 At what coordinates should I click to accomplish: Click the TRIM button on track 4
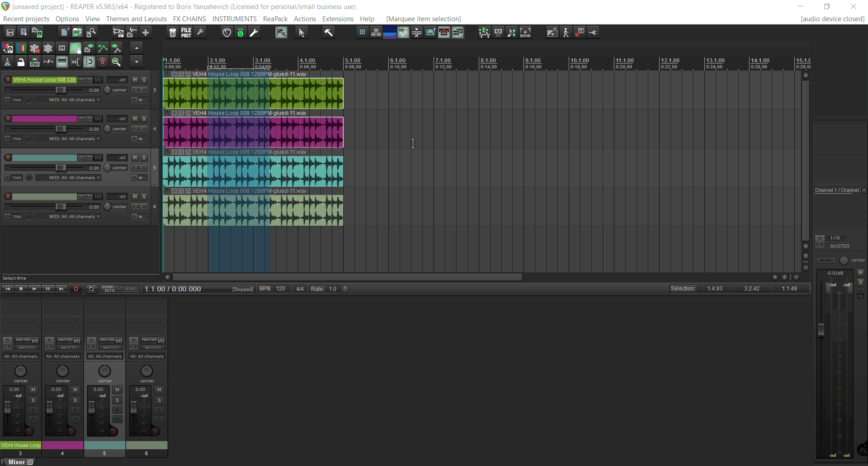[17, 139]
